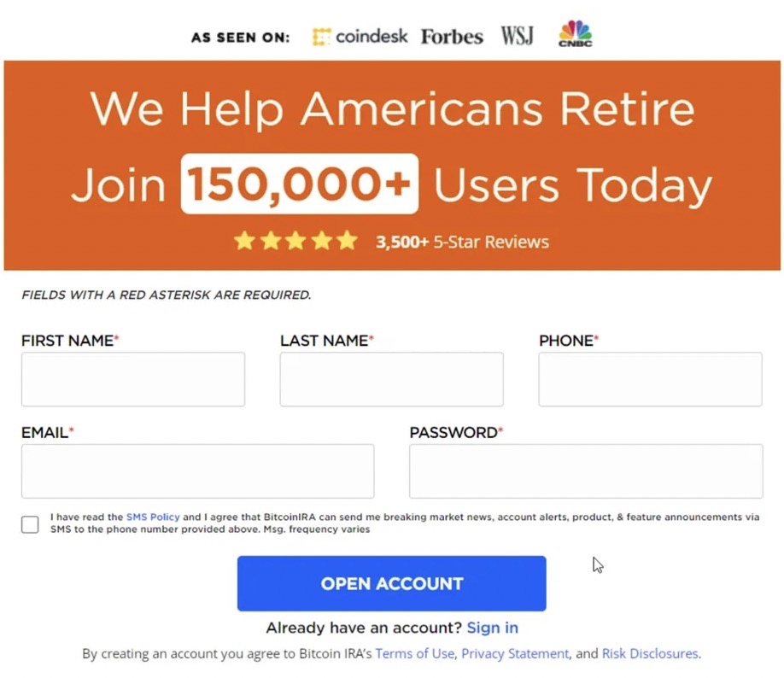Click the We Help Americans Retire headline
This screenshot has height=678, width=784.
[x=392, y=108]
